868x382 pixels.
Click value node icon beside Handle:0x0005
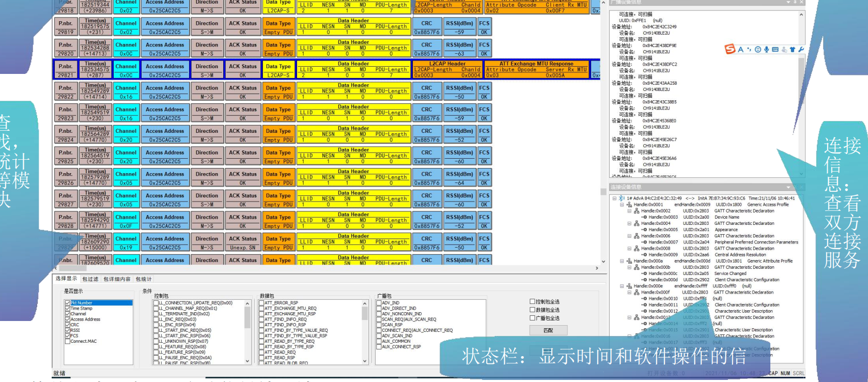click(x=644, y=230)
